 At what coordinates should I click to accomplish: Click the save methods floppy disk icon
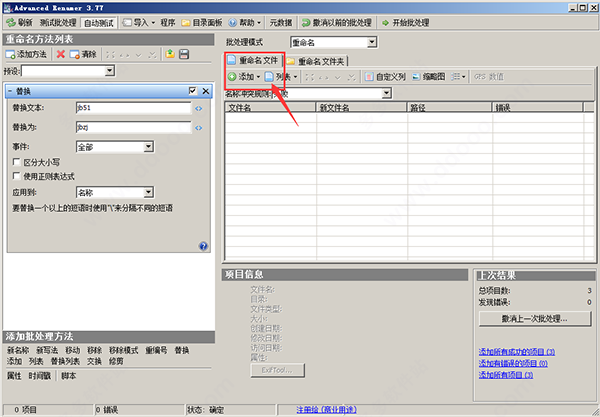tap(184, 54)
